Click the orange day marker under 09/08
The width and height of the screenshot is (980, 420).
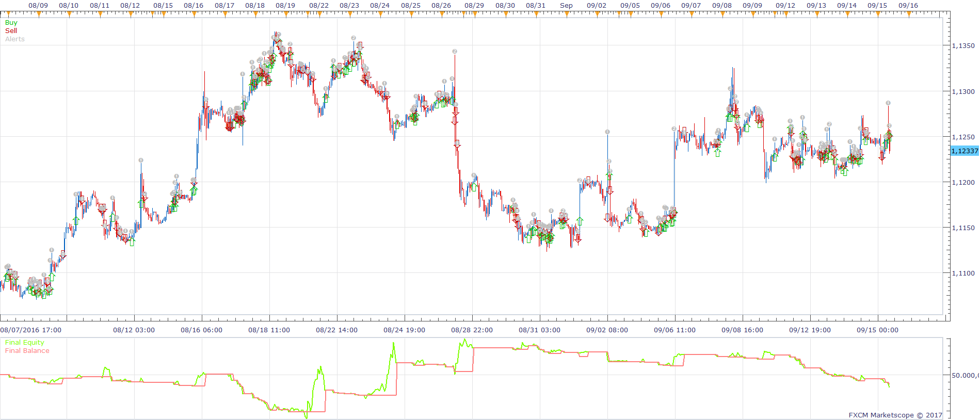click(x=722, y=14)
